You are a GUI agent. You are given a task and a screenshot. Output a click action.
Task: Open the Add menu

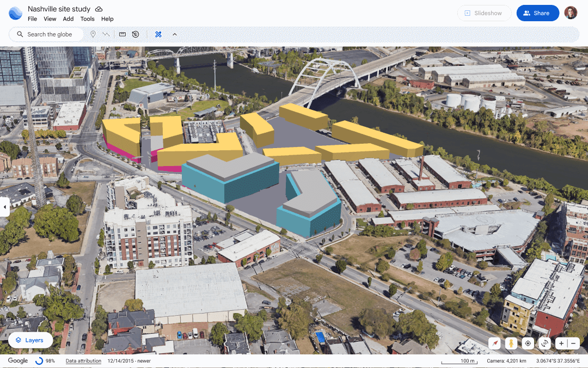[68, 19]
